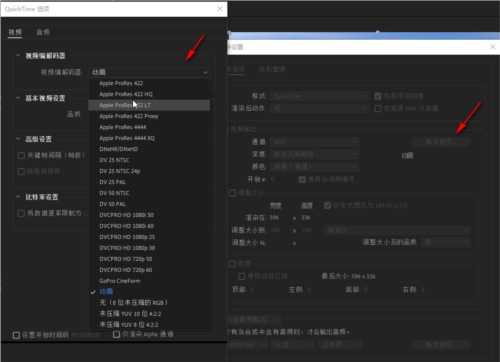
Task: Choose Apple ProRes 422 codec
Action: pyautogui.click(x=149, y=83)
